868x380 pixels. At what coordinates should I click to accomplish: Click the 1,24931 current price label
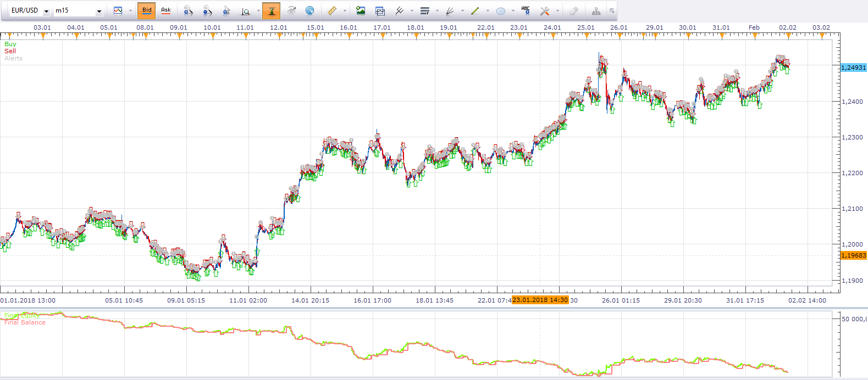[x=854, y=68]
